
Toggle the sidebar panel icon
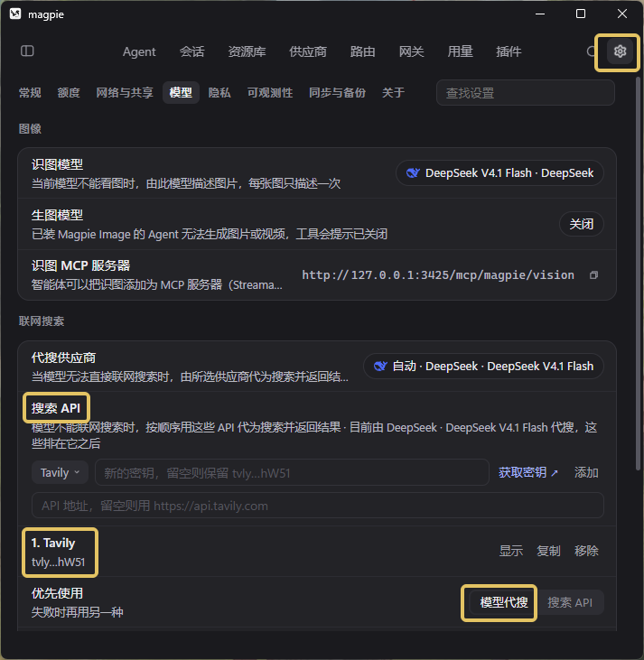pos(27,51)
